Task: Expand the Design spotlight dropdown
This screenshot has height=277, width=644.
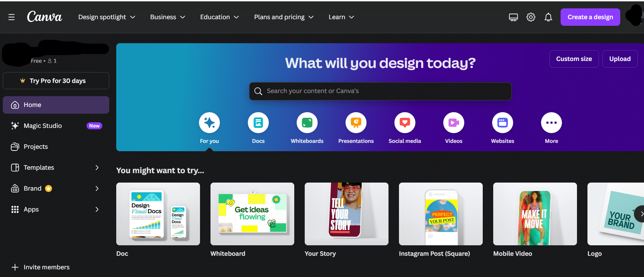Action: pos(107,17)
